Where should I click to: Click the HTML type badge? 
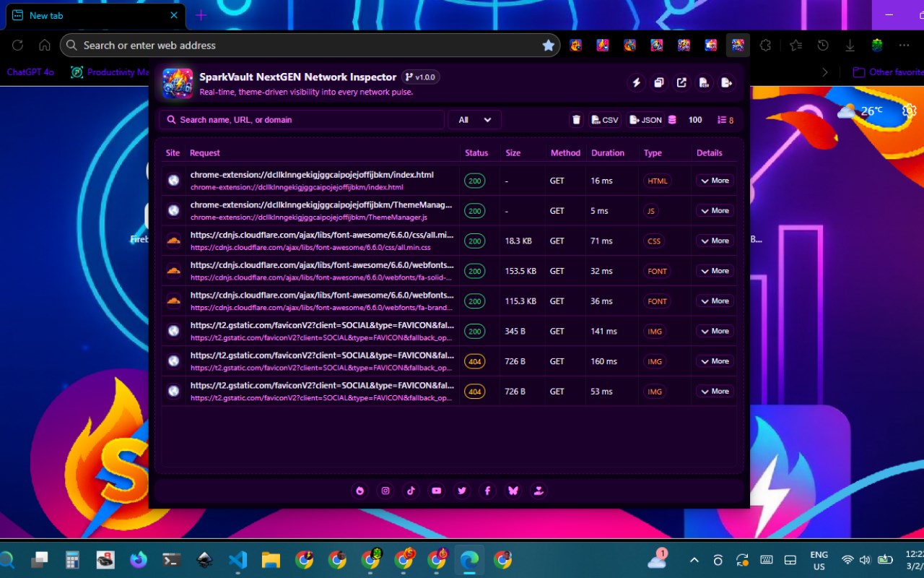(658, 181)
